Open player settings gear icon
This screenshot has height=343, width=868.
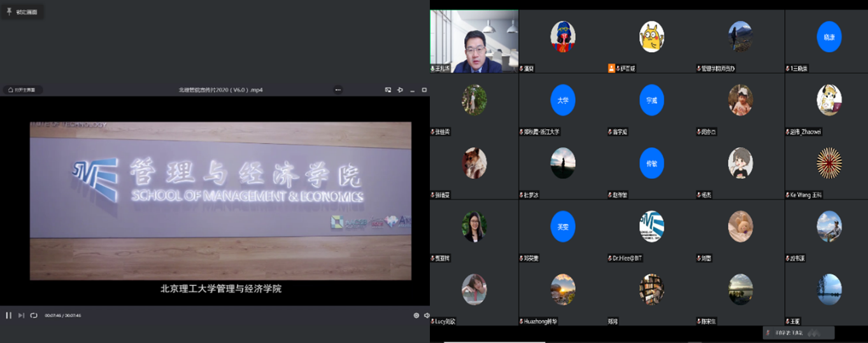[x=416, y=315]
